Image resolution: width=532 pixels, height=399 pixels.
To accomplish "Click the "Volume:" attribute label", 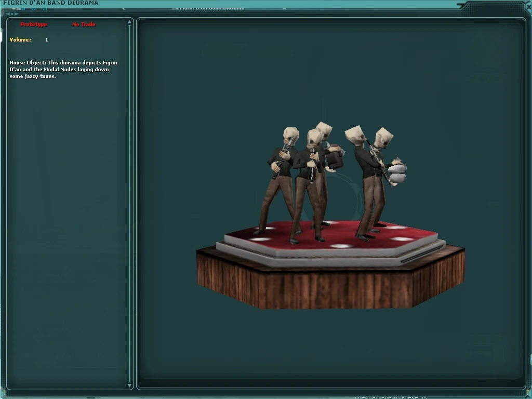I will [x=20, y=39].
